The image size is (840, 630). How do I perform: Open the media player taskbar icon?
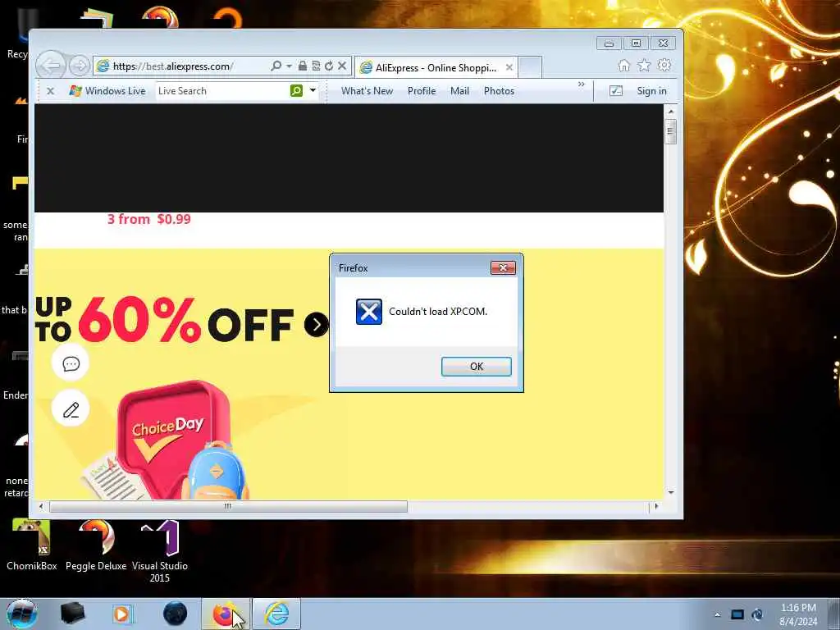123,614
